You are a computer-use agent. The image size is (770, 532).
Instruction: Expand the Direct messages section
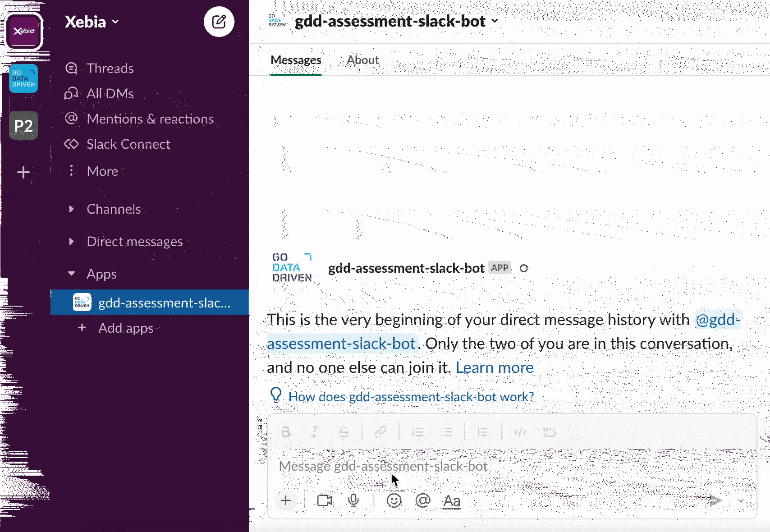coord(71,242)
